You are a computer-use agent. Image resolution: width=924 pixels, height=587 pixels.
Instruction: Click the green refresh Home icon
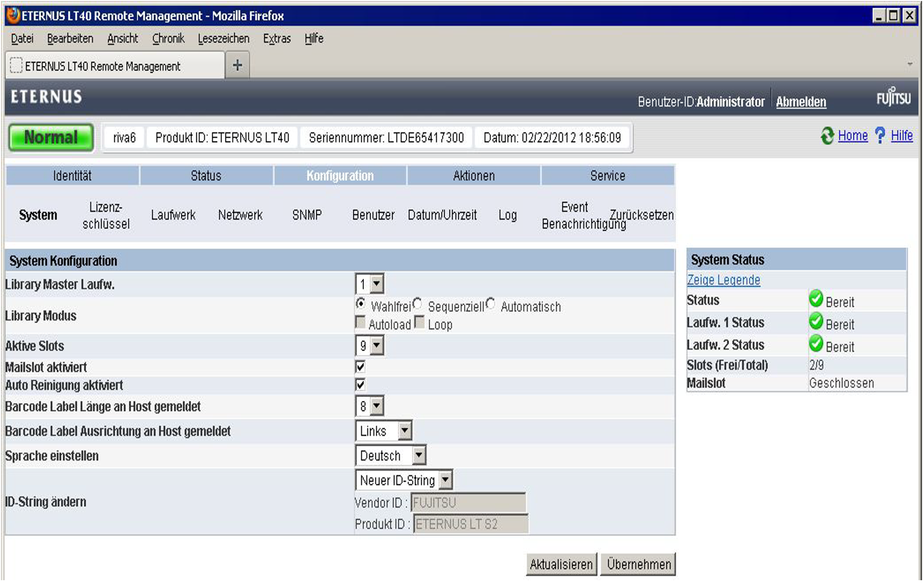(x=827, y=136)
